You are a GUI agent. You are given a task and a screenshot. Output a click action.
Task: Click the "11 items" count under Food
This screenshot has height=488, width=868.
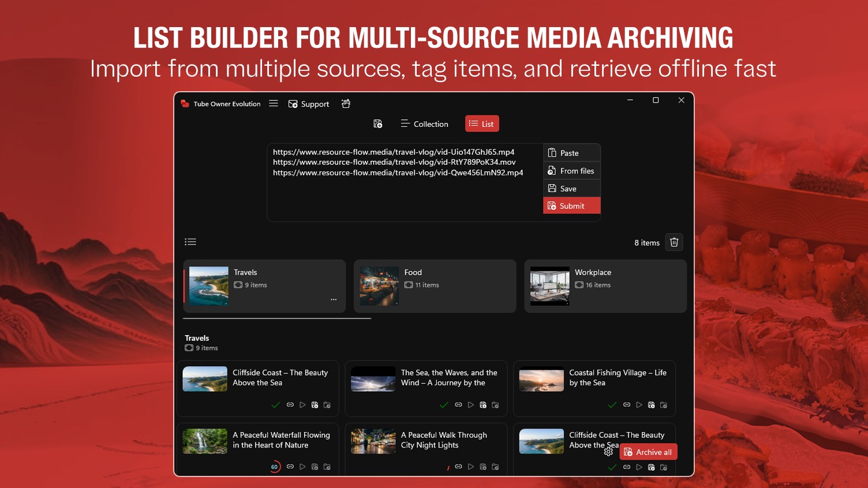point(427,285)
